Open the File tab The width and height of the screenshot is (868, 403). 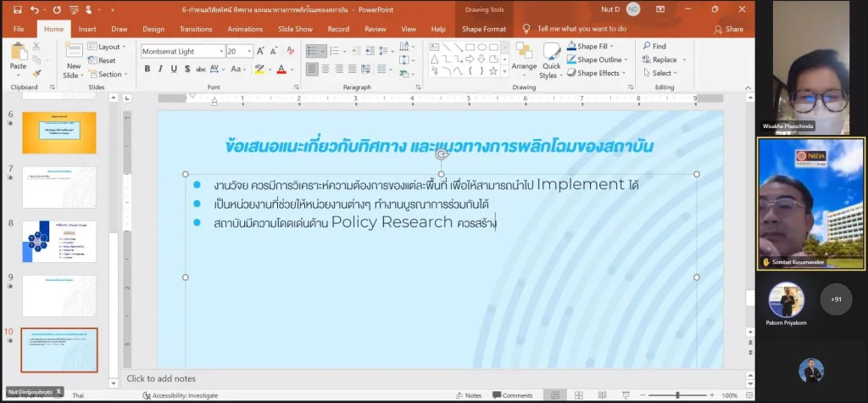tap(19, 29)
